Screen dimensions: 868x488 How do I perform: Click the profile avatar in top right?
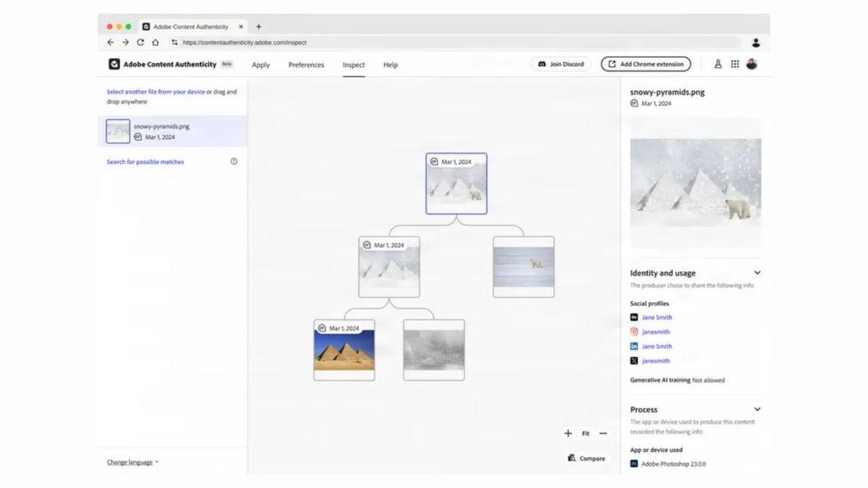pyautogui.click(x=752, y=64)
